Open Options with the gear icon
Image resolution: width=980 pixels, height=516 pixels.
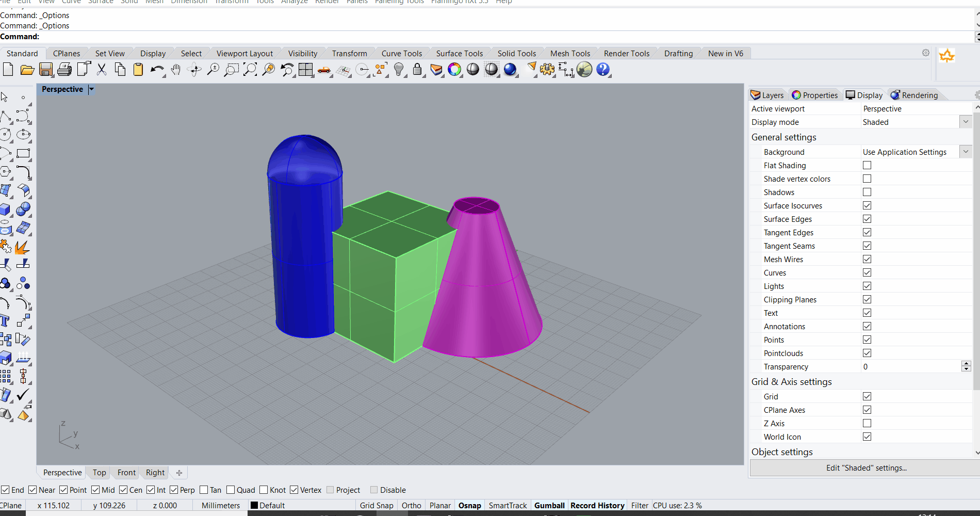pyautogui.click(x=547, y=70)
